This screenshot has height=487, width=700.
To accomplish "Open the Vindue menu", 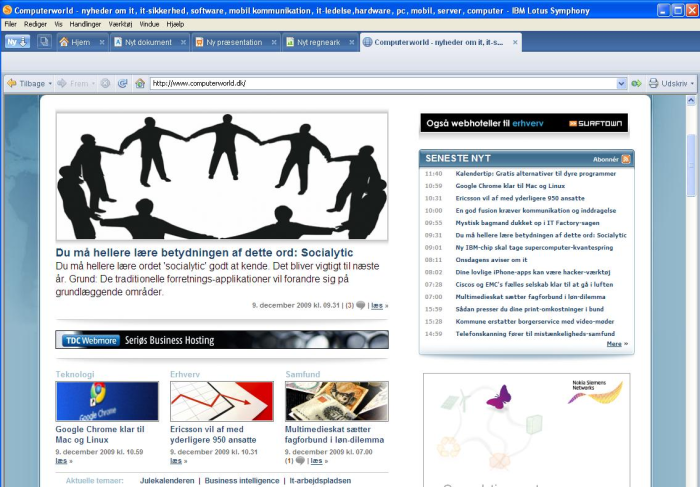I will 149,24.
